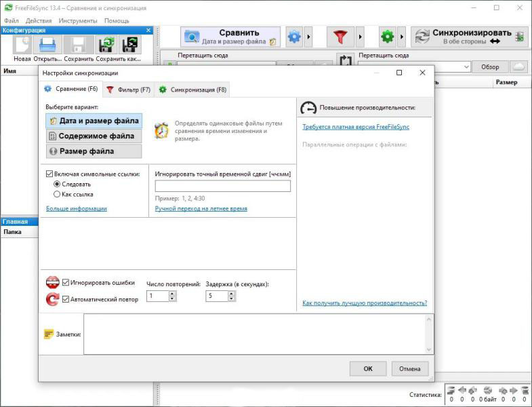Open Как получить лучшую производительность link
The width and height of the screenshot is (532, 407).
tap(365, 303)
